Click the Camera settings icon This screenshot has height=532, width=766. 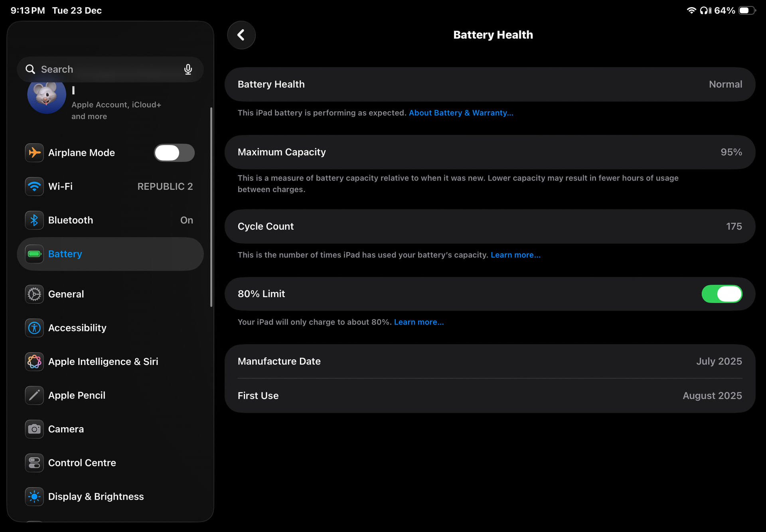pyautogui.click(x=34, y=429)
